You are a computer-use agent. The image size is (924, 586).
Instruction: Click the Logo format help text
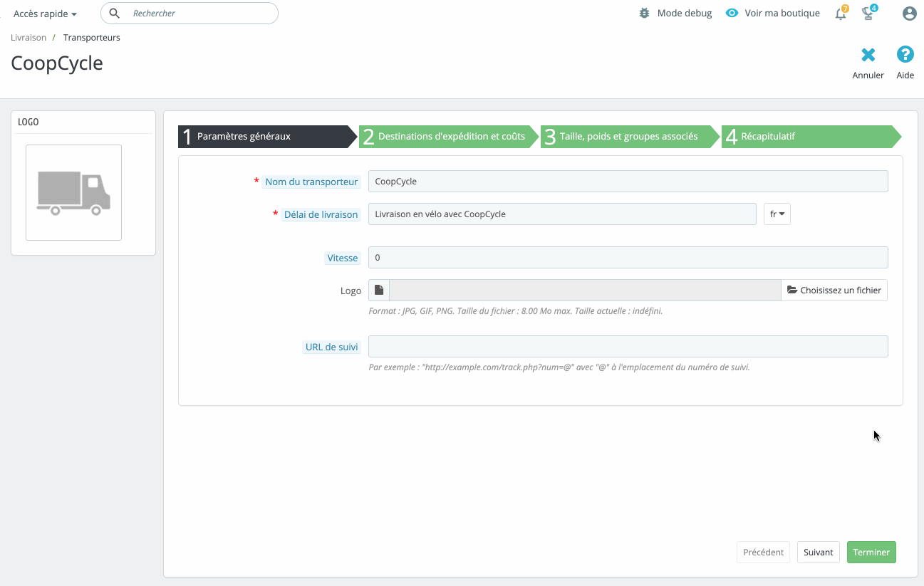click(x=516, y=311)
